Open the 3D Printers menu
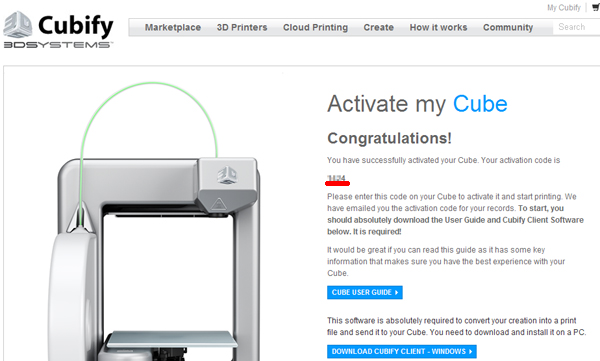 click(x=242, y=28)
